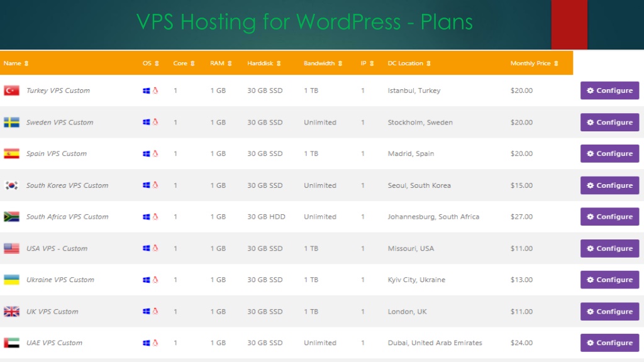Configure the Ukraine VPS Custom plan
The image size is (644, 362).
[x=609, y=280]
